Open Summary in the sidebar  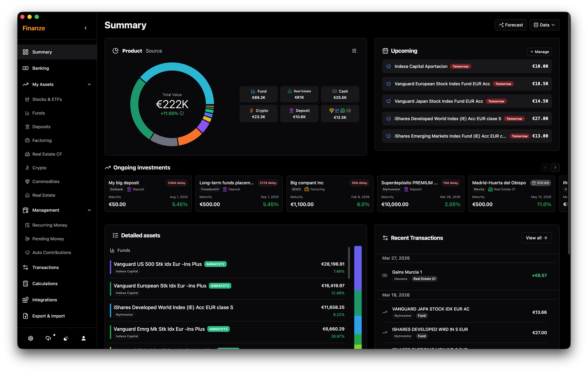tap(57, 52)
